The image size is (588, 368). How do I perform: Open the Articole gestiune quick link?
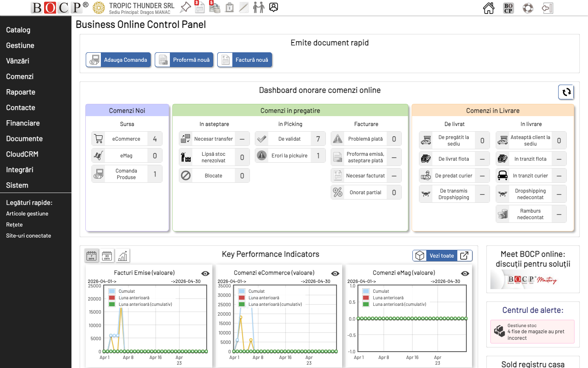27,213
